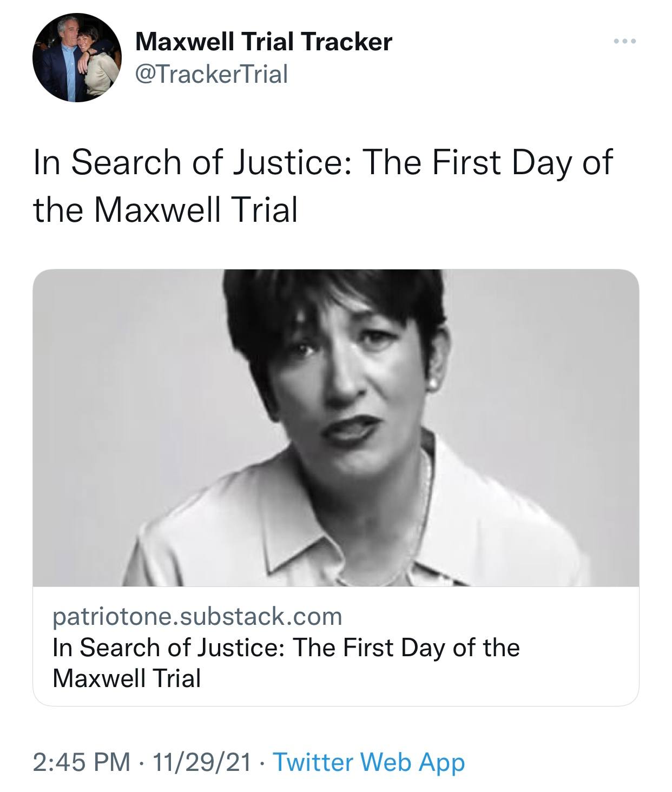Image resolution: width=672 pixels, height=792 pixels.
Task: Open the article preview card image
Action: [x=335, y=427]
